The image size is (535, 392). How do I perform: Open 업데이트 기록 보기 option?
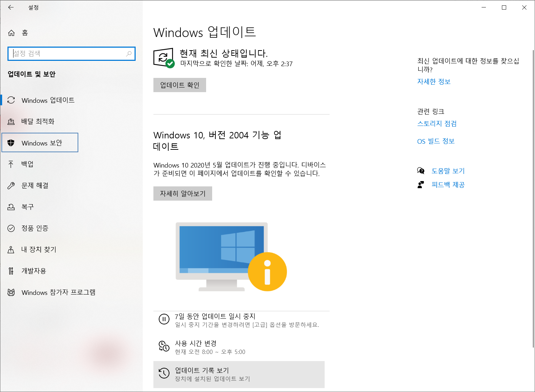click(x=239, y=375)
